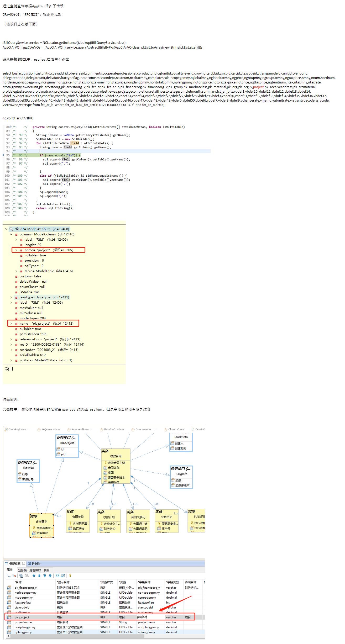Move the attribute down with the down arrow
The image size is (345, 644).
coord(39,576)
